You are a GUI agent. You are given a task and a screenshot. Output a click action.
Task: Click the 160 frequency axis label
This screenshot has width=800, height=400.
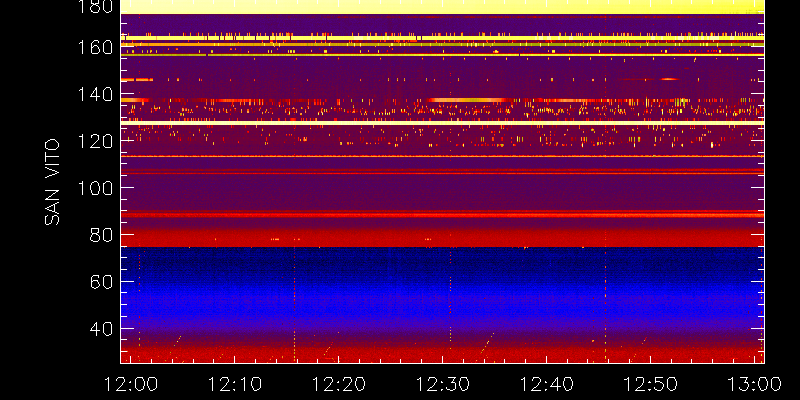click(x=95, y=47)
